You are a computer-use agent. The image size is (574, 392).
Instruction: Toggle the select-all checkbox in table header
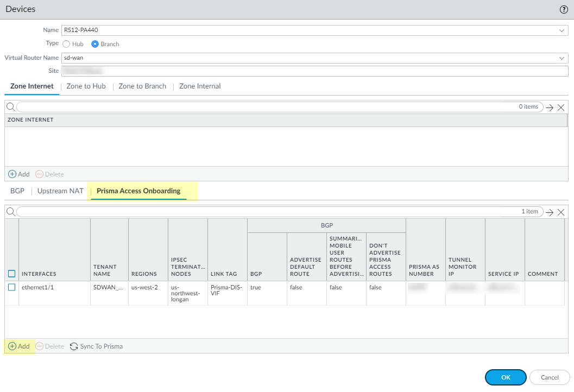coord(12,274)
